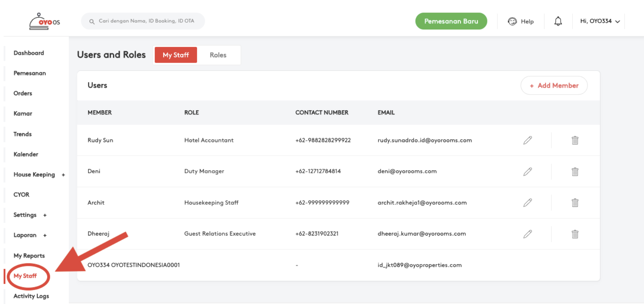This screenshot has height=304, width=644.
Task: Open Kamar in the sidebar
Action: [23, 114]
